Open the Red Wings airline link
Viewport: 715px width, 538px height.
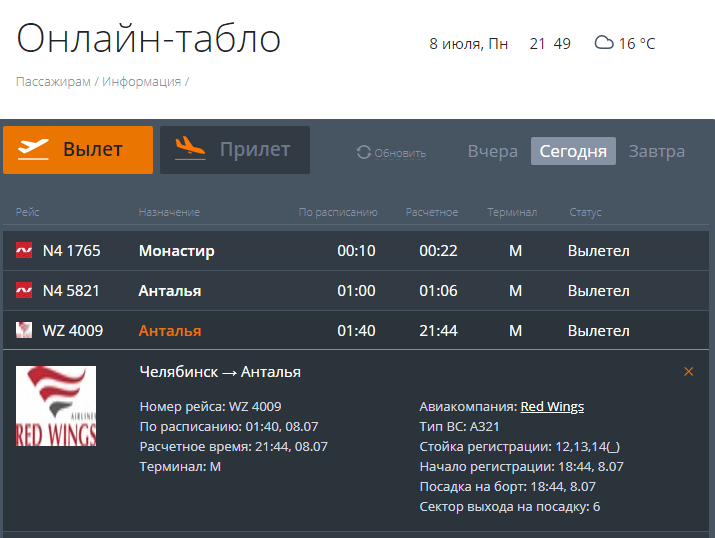552,406
